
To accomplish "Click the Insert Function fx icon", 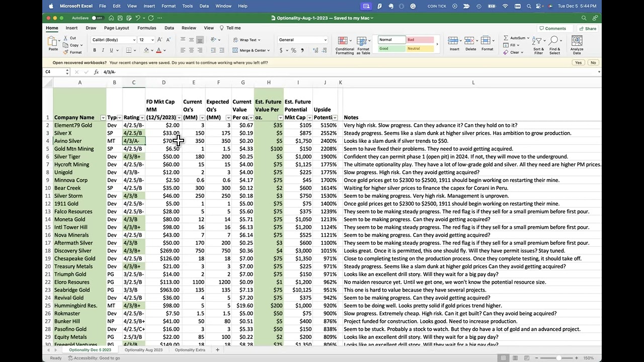I will (96, 72).
